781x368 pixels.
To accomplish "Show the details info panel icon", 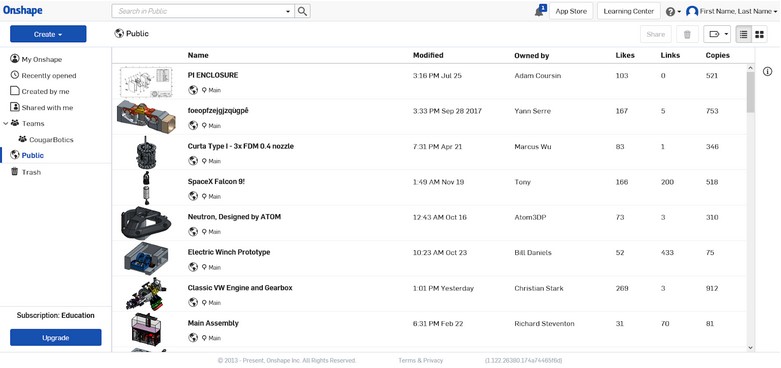I will click(768, 72).
